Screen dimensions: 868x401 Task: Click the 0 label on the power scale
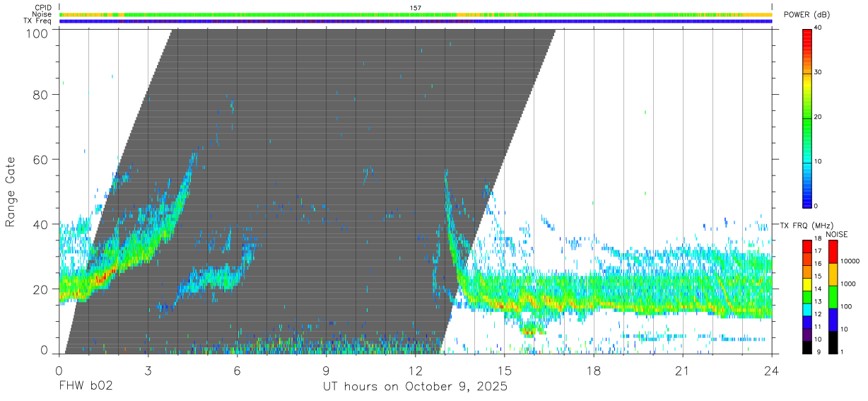click(x=816, y=206)
